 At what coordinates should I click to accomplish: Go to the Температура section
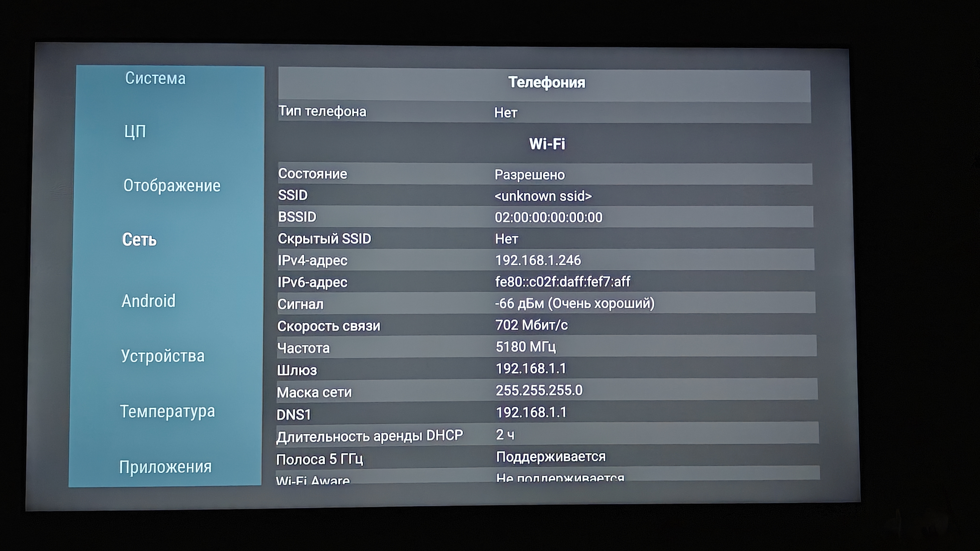tap(167, 411)
